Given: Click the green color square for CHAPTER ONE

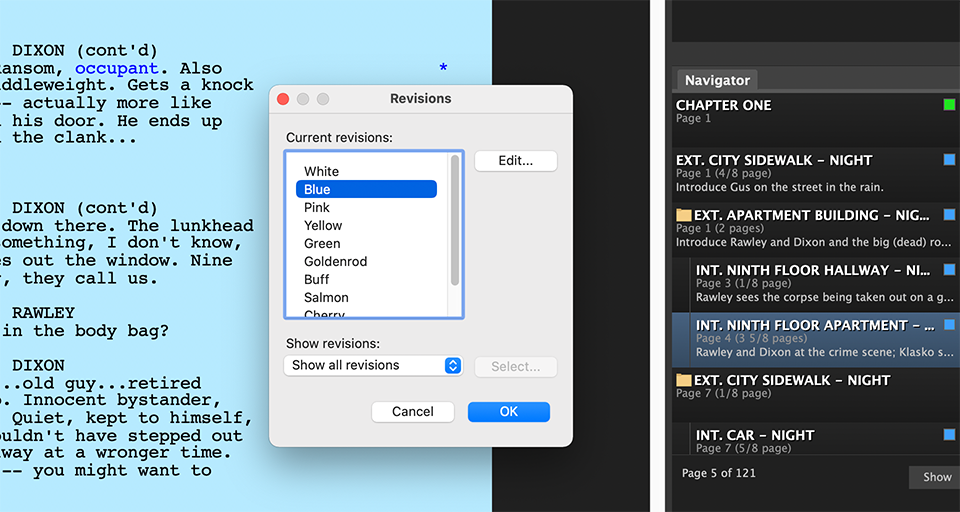Looking at the screenshot, I should (949, 105).
